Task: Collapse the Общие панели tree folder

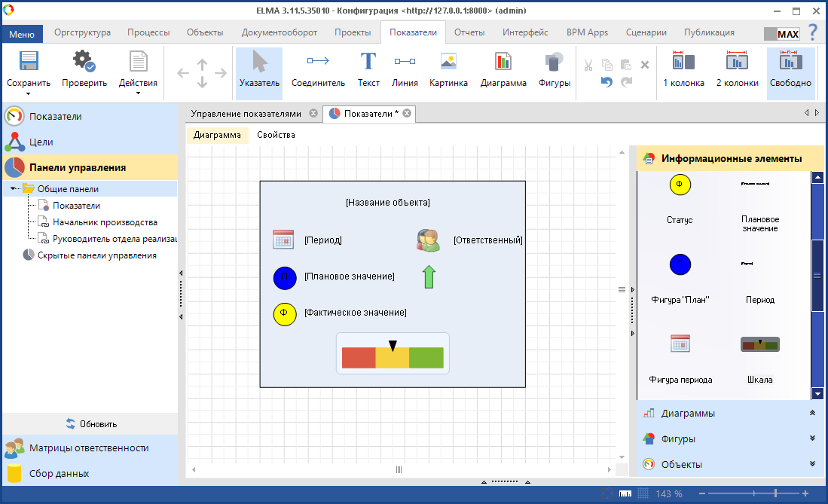Action: pyautogui.click(x=14, y=189)
